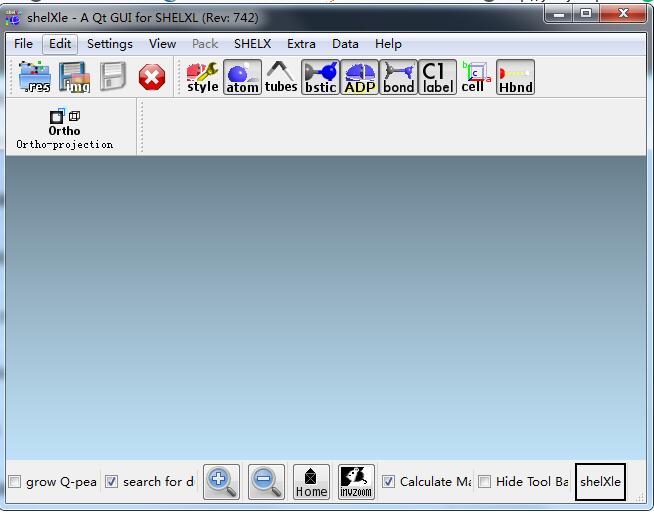Open the File menu
Viewport: 654px width, 515px height.
pos(23,44)
